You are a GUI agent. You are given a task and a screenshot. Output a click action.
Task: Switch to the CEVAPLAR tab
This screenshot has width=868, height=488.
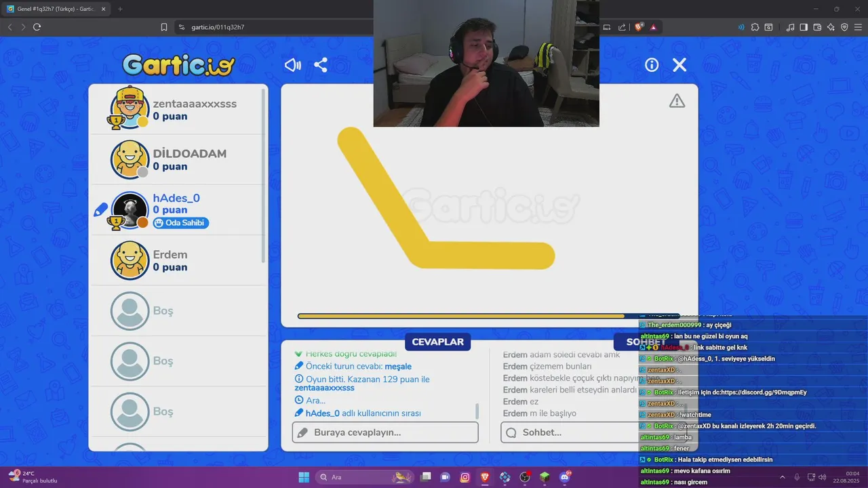(x=437, y=342)
